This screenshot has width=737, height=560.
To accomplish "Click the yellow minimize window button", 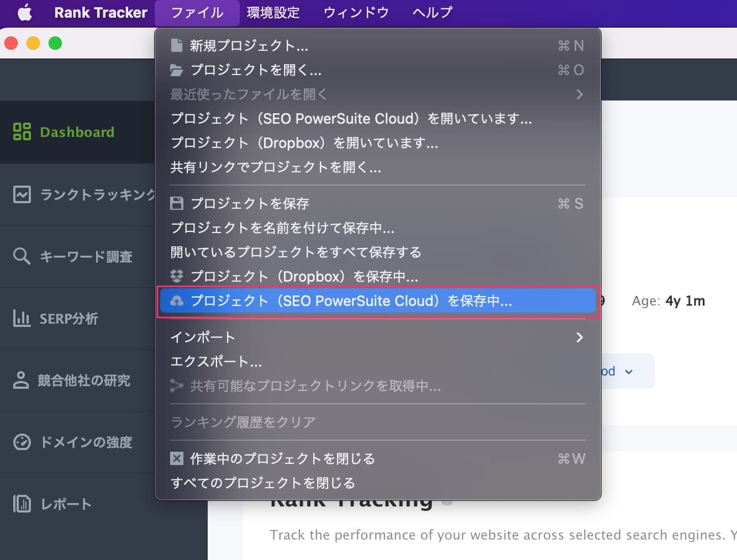I will [33, 43].
